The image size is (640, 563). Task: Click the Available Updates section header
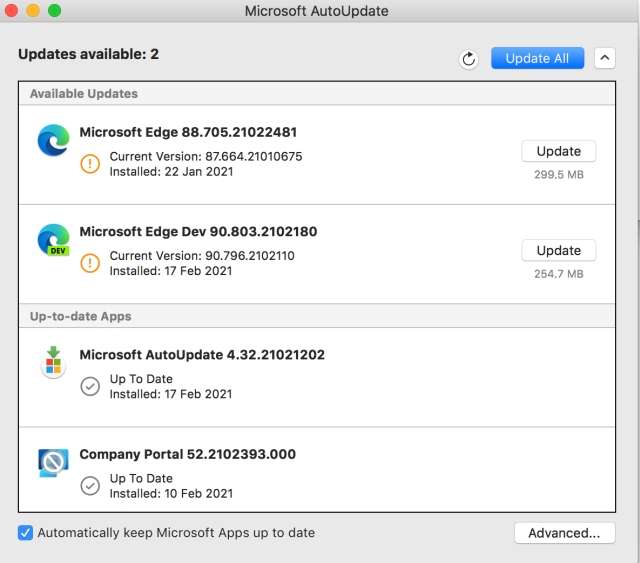pos(84,94)
